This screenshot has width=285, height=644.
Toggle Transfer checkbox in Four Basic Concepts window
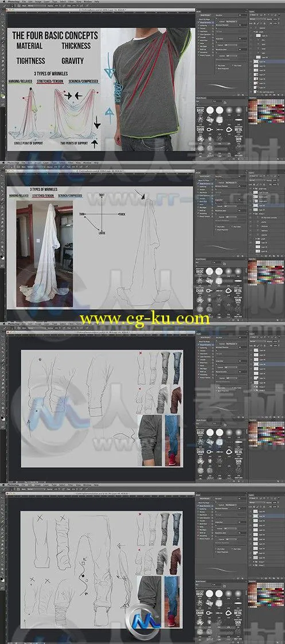point(199,37)
